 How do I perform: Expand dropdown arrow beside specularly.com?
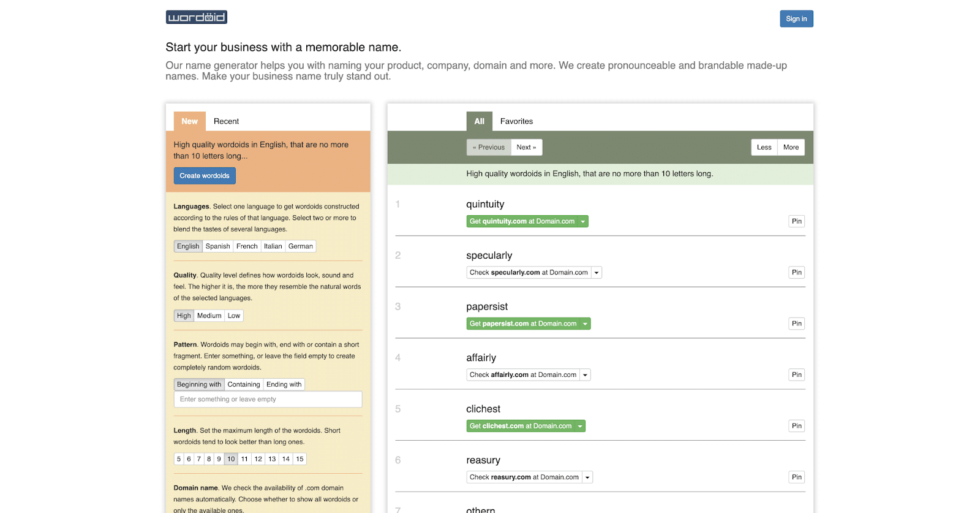pos(597,273)
